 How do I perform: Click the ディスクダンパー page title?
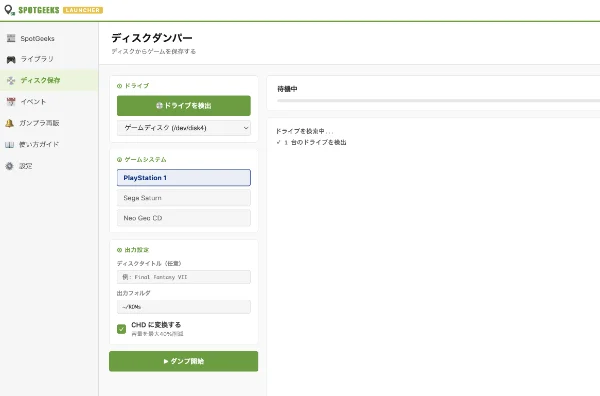tap(152, 38)
